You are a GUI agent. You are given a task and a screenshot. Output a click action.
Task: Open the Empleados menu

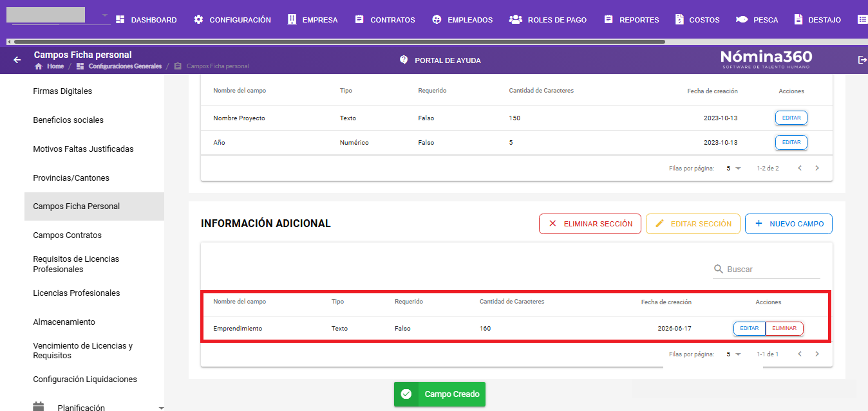pyautogui.click(x=462, y=20)
